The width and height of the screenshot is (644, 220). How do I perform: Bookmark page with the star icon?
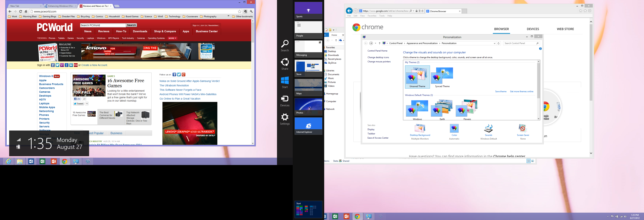click(239, 12)
